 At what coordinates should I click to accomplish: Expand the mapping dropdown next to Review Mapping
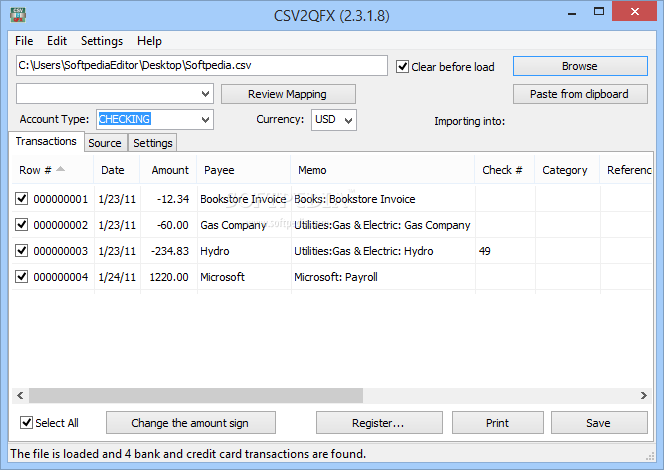pos(205,94)
